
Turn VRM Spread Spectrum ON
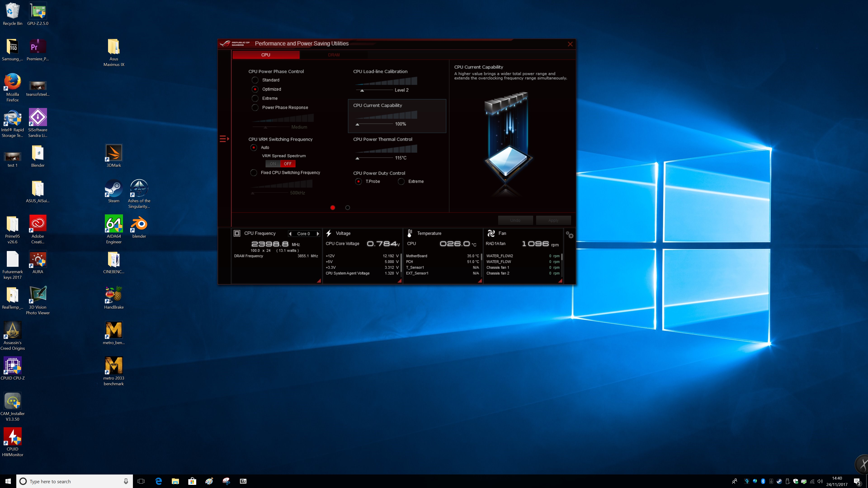coord(273,164)
